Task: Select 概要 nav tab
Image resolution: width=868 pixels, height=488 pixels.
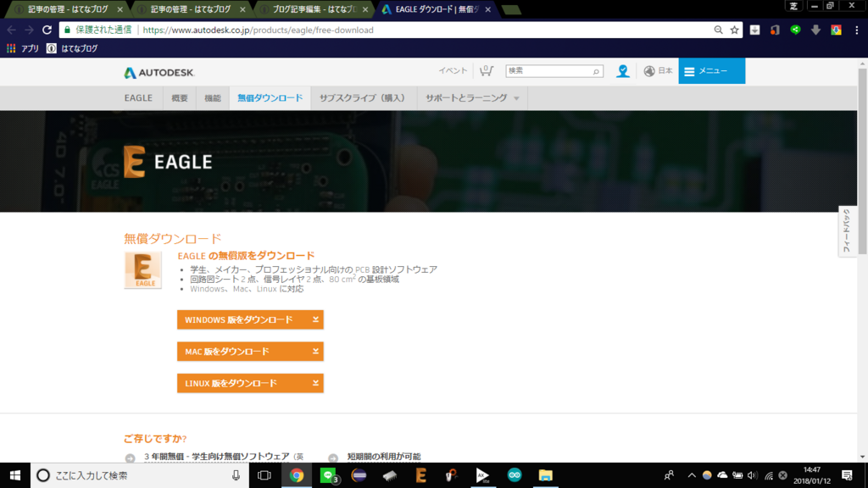Action: point(180,98)
